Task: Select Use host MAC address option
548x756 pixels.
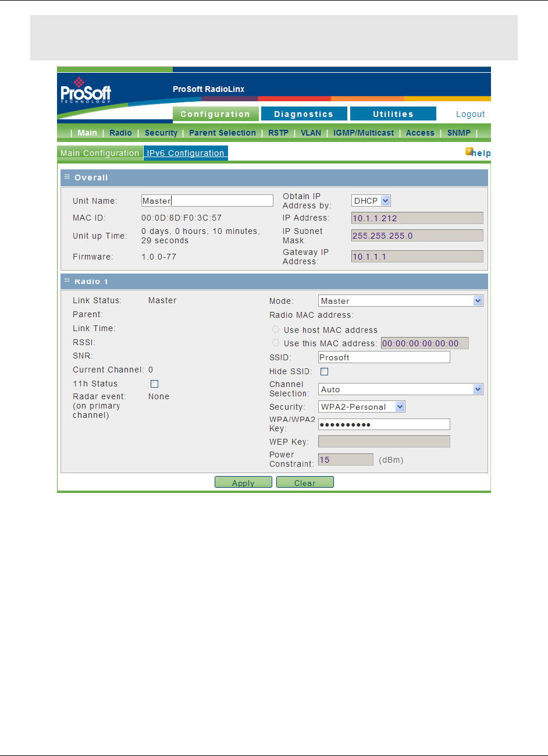Action: click(276, 329)
